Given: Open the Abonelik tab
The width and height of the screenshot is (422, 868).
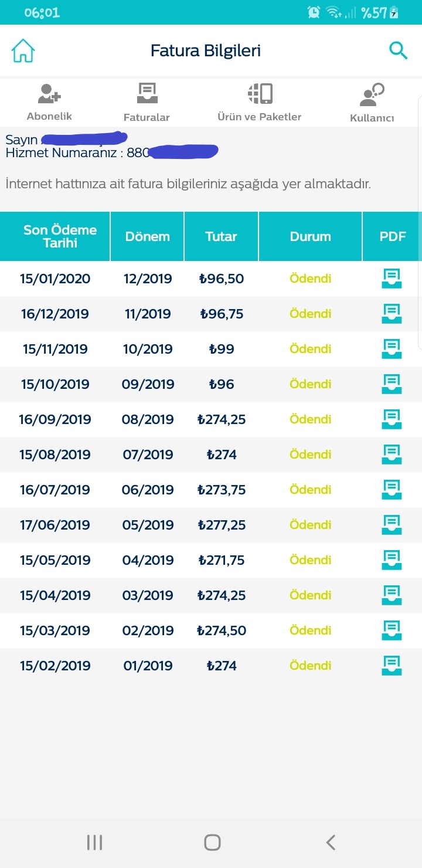Looking at the screenshot, I should (x=49, y=102).
